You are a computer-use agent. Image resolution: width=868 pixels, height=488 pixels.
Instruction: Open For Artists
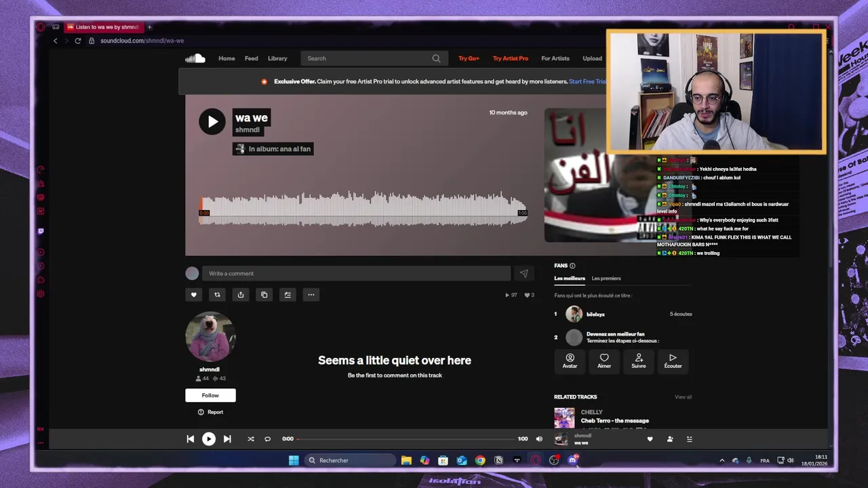coord(555,58)
